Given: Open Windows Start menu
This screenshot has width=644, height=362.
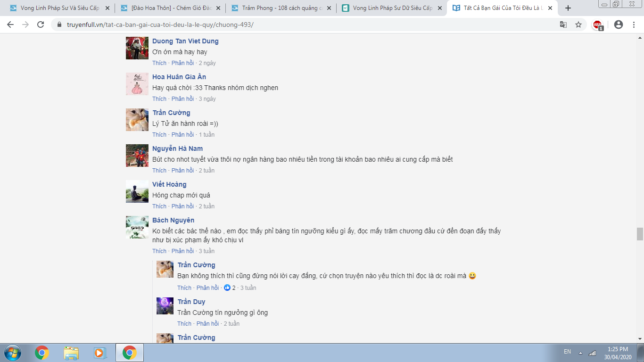Looking at the screenshot, I should coord(12,353).
